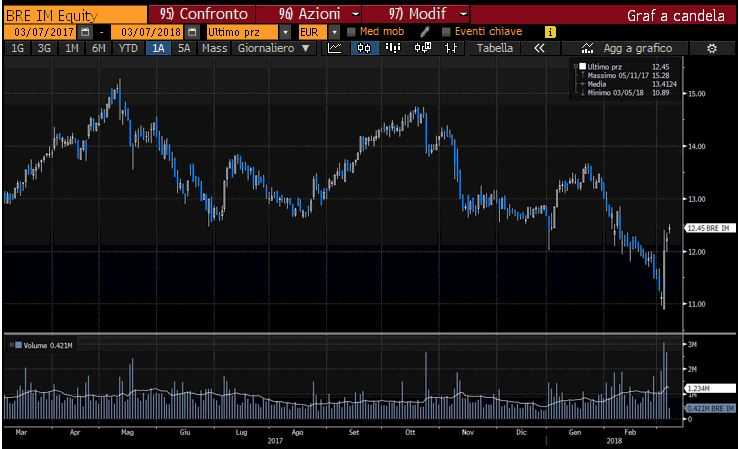739x449 pixels.
Task: Click the Ultimo prz field box
Action: (242, 32)
